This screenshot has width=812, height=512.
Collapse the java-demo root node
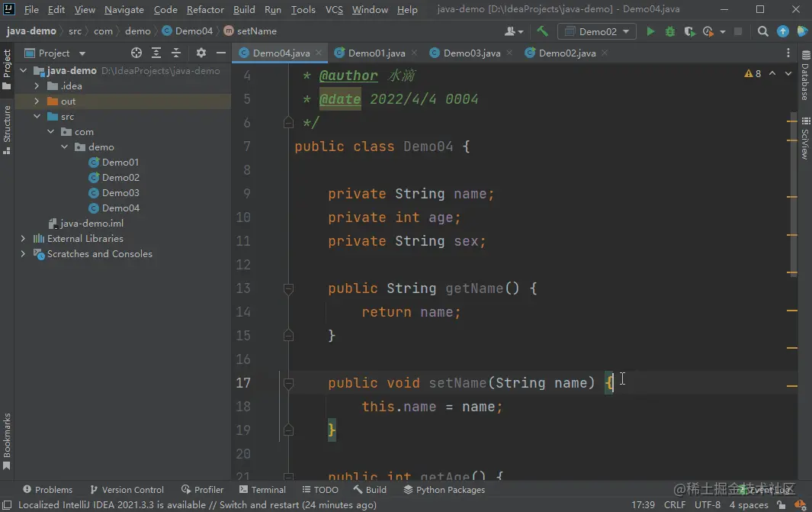(24, 70)
